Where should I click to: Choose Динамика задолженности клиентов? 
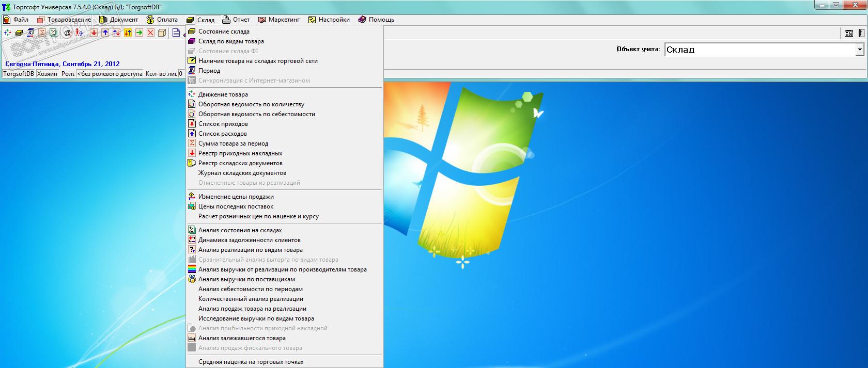[284, 240]
